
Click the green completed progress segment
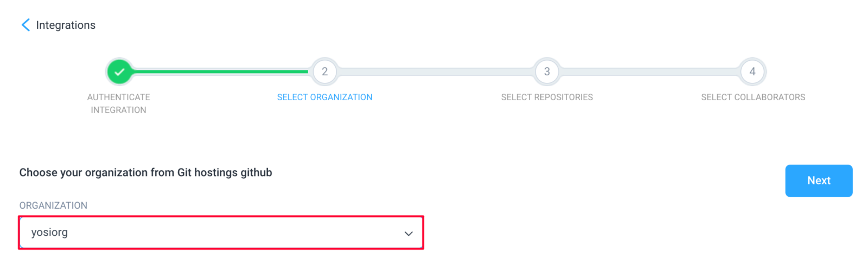[x=221, y=72]
